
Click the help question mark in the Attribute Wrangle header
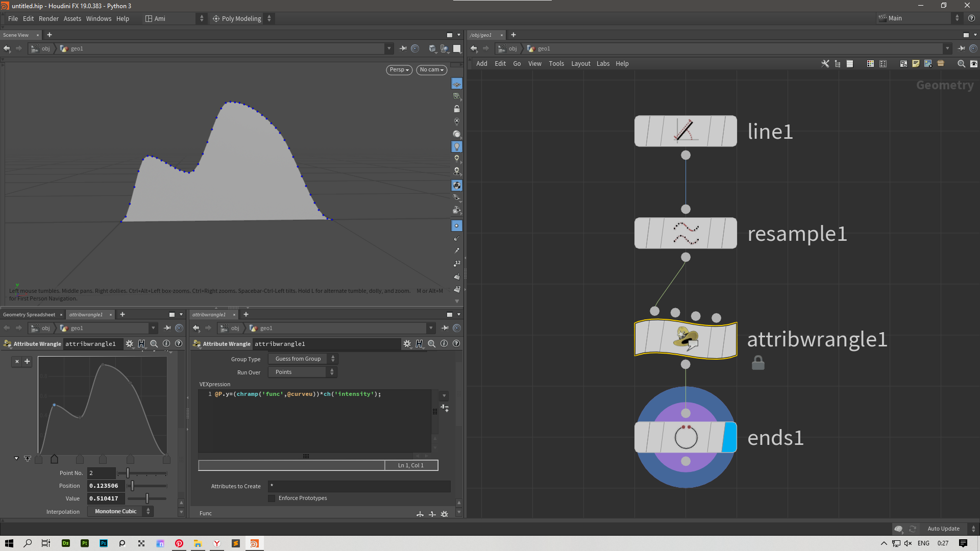pos(456,344)
